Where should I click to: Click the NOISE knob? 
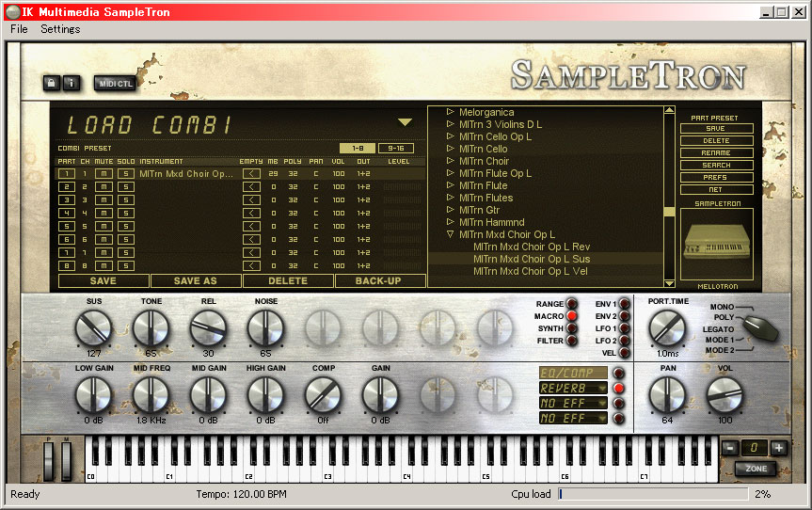pyautogui.click(x=265, y=328)
